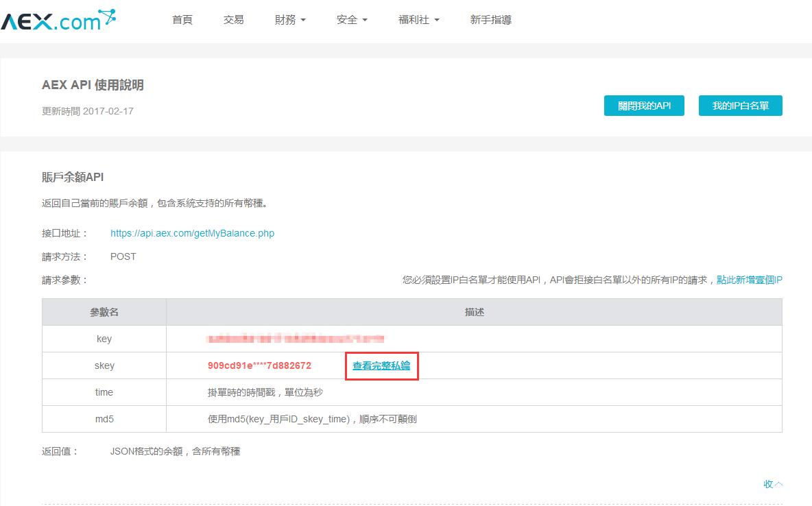The width and height of the screenshot is (812, 506).
Task: Go to the 交易 trading page
Action: [234, 20]
